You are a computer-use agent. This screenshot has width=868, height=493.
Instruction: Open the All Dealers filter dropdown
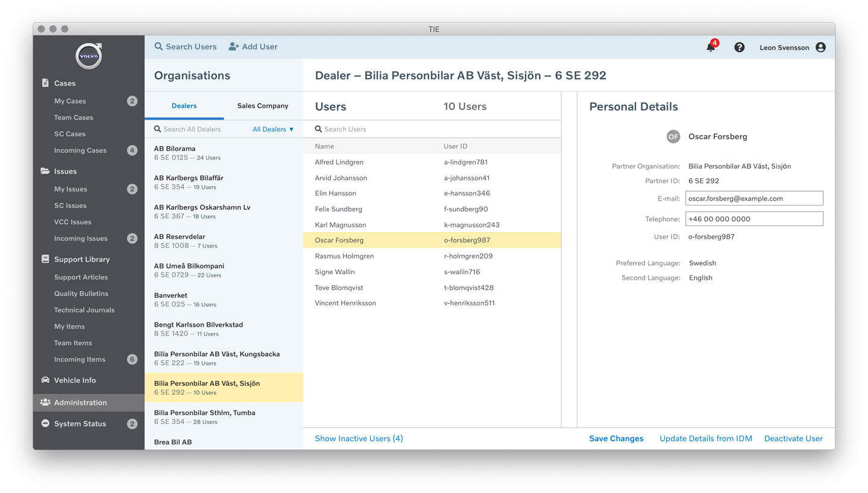pos(273,129)
